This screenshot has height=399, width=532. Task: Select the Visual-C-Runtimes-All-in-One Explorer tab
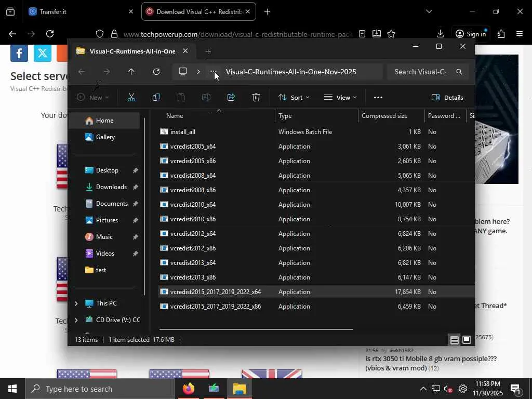[x=132, y=51]
